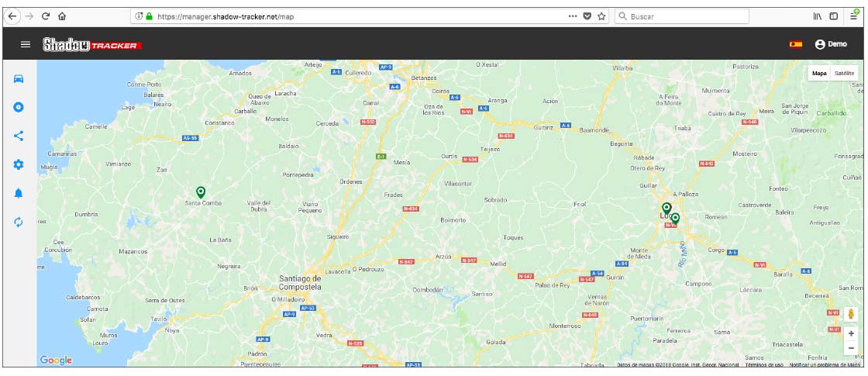Click the Santiago de Compostela map label
Screen dimensions: 868x376
tap(300, 282)
